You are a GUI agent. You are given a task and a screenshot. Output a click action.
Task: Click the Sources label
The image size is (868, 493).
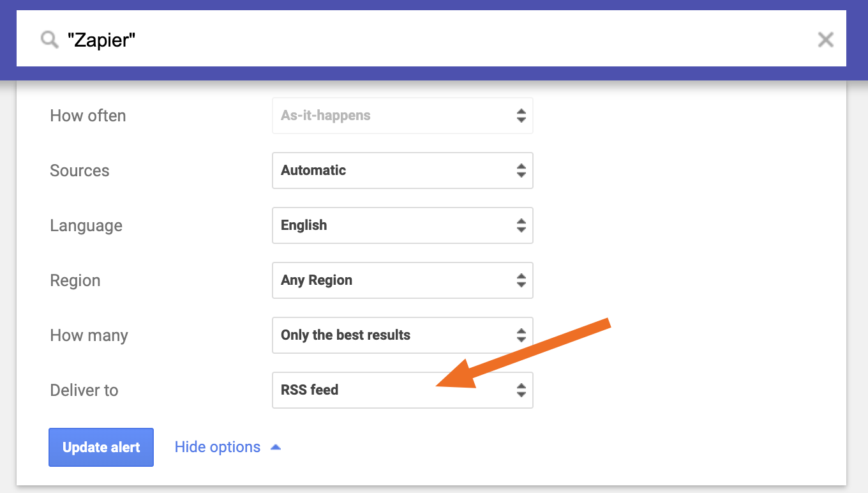click(80, 171)
